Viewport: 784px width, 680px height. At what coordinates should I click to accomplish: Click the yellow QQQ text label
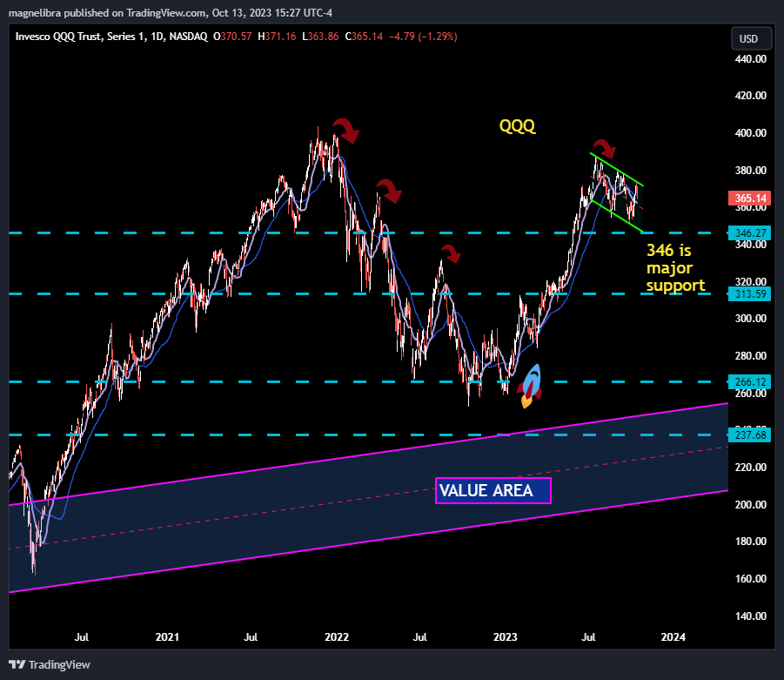pos(517,125)
